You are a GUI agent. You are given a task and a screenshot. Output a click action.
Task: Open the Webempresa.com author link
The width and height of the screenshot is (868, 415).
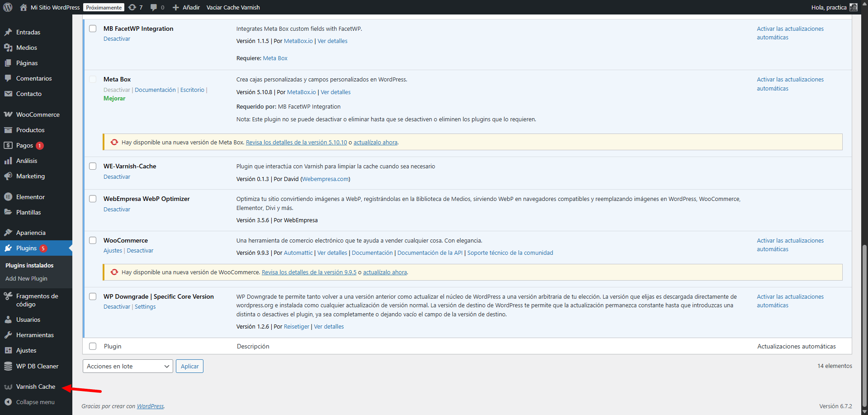point(325,179)
